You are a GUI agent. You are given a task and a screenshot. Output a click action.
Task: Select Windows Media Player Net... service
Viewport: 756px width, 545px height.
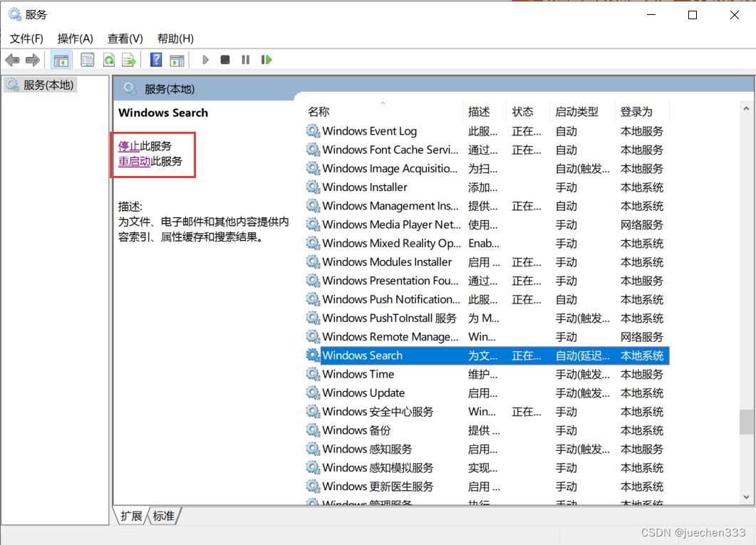pyautogui.click(x=487, y=224)
